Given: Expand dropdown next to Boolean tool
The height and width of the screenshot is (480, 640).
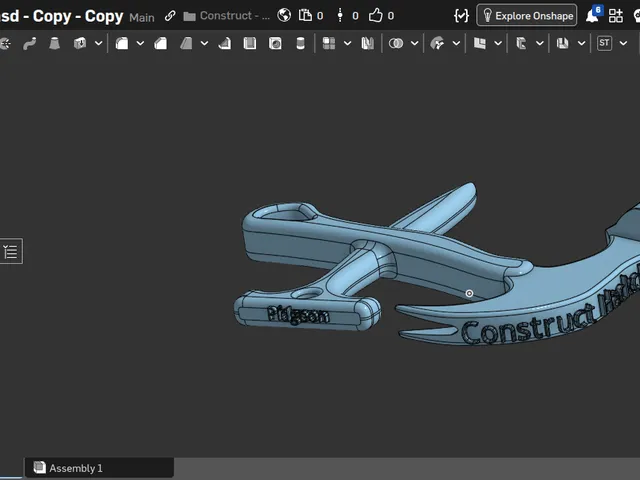Looking at the screenshot, I should click(414, 43).
